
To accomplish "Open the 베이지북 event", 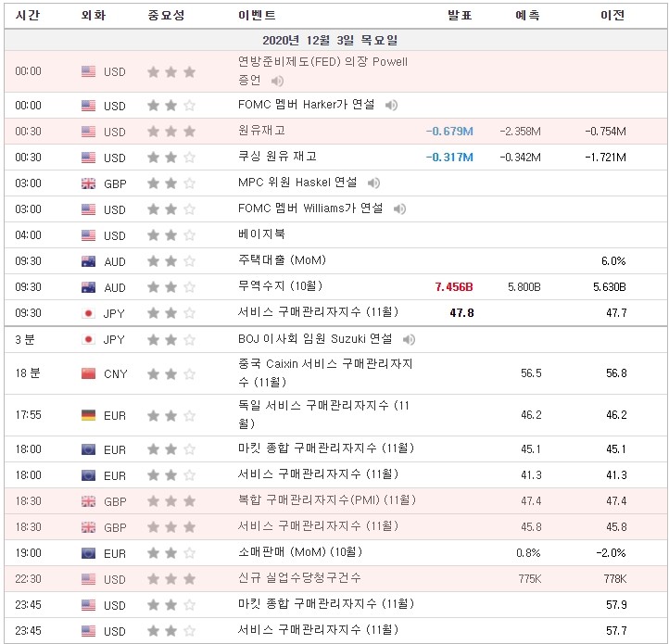I will pyautogui.click(x=261, y=234).
